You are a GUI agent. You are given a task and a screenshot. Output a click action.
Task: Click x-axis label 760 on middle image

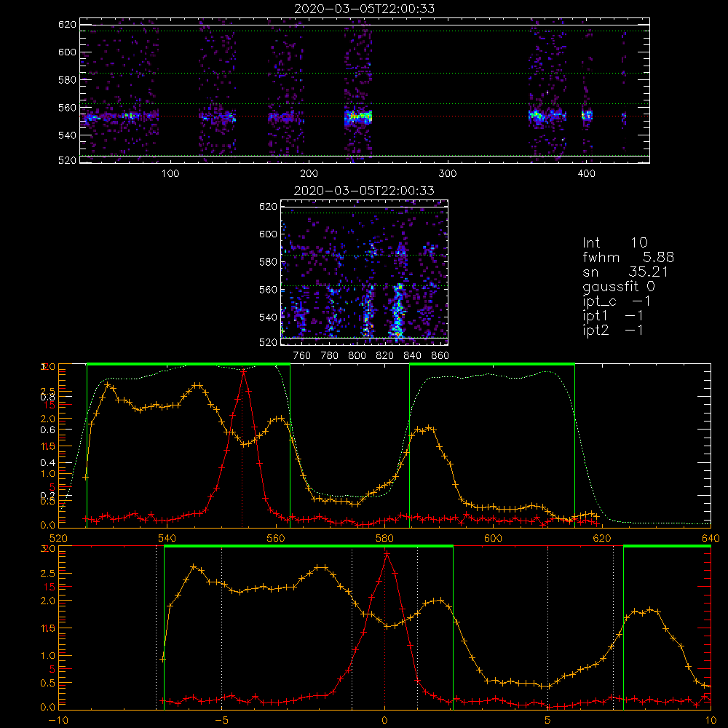coord(302,356)
